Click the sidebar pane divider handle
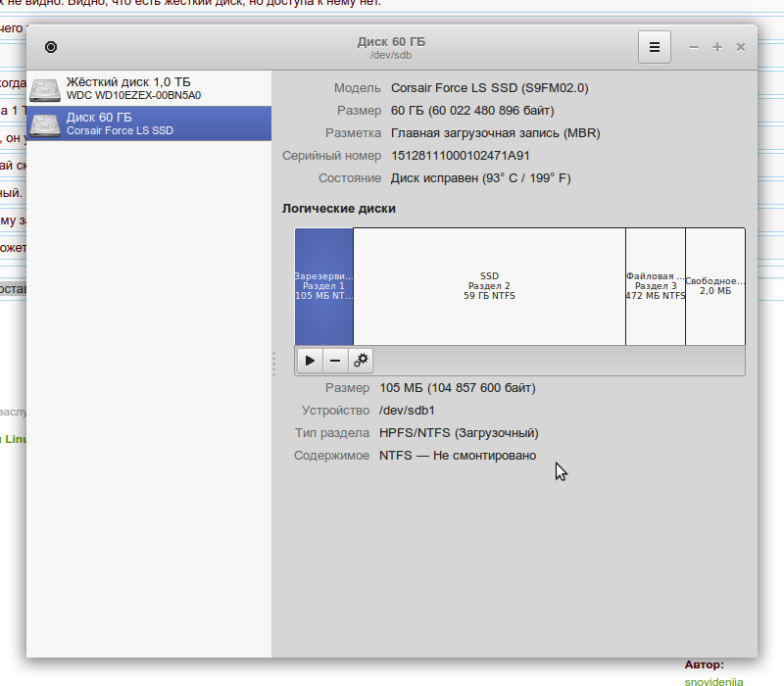The height and width of the screenshot is (686, 784). [273, 365]
